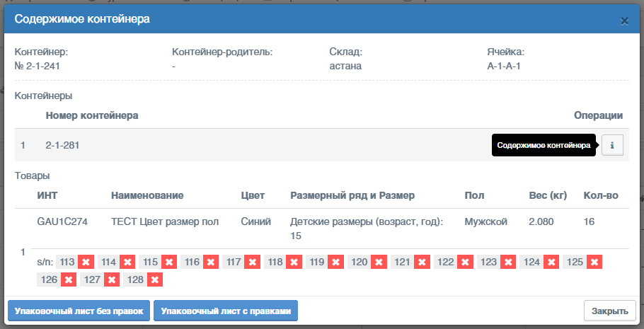This screenshot has width=644, height=329.
Task: Remove serial number 117
Action: coord(252,262)
